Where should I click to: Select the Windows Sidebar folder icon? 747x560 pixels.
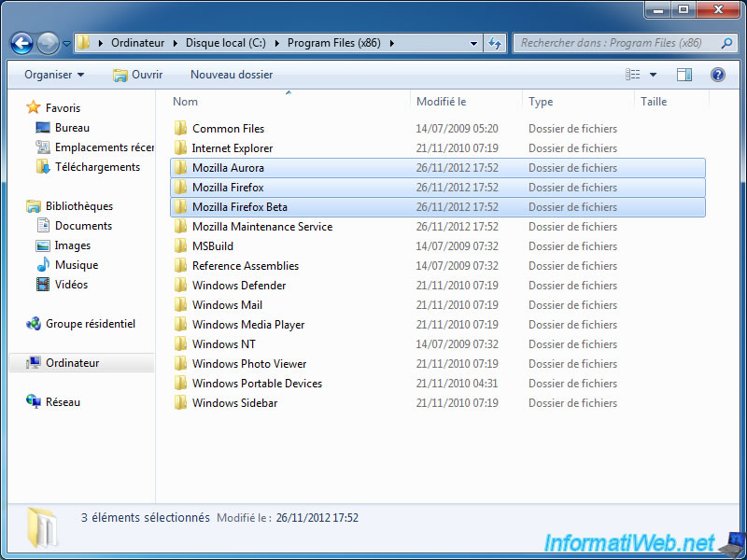(180, 403)
